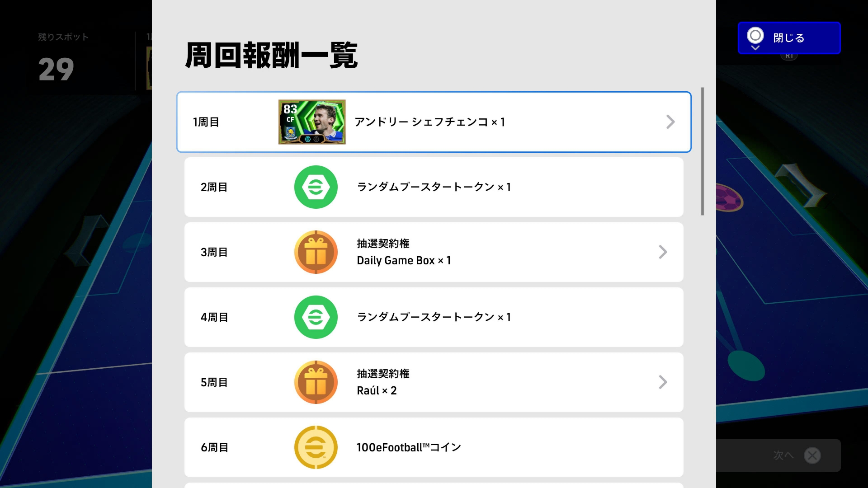
Task: Click the remaining spots number 29
Action: point(56,70)
